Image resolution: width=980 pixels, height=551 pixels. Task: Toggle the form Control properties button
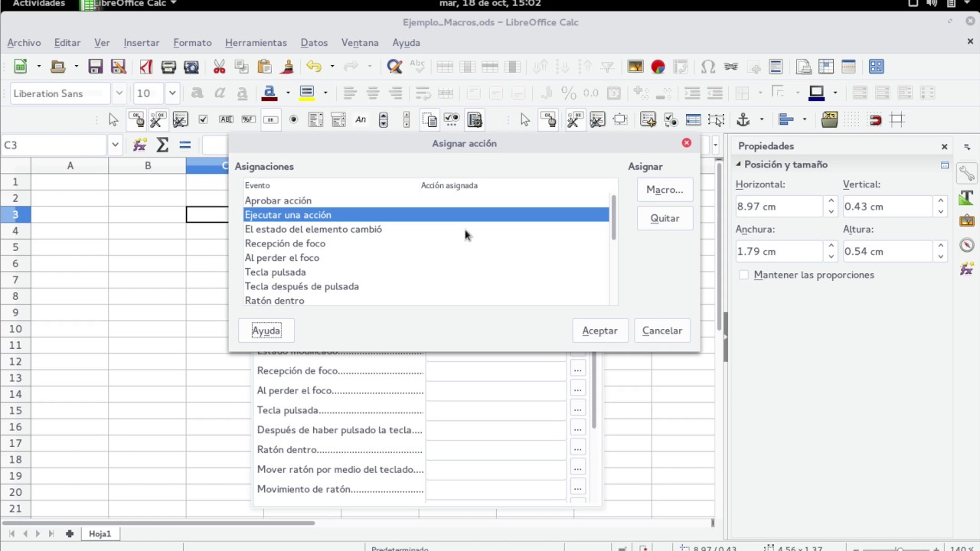(158, 119)
